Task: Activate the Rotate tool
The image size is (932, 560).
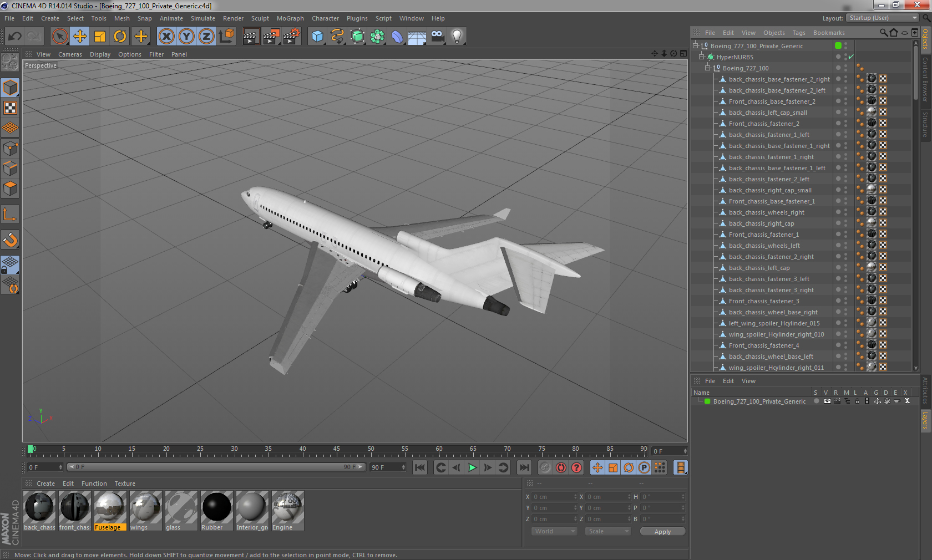Action: [x=120, y=37]
